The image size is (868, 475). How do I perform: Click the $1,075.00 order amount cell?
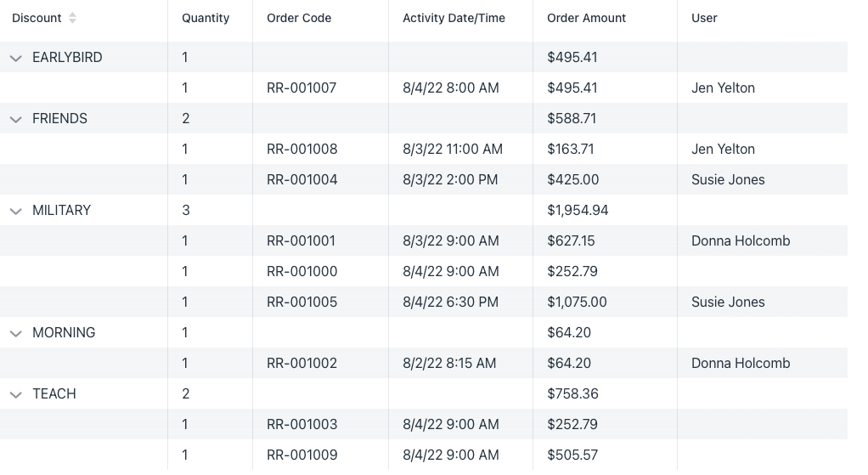tap(577, 302)
